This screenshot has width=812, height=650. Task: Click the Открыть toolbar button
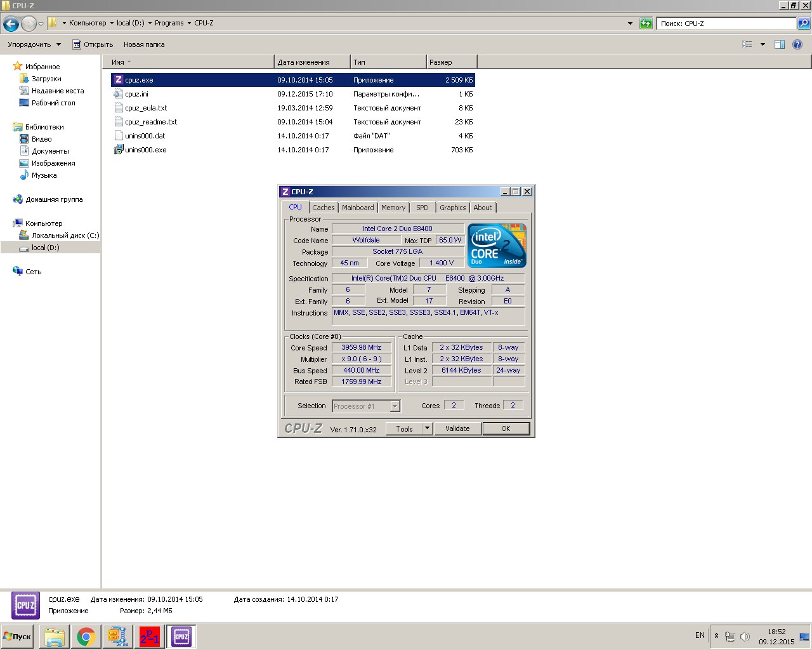(x=93, y=44)
